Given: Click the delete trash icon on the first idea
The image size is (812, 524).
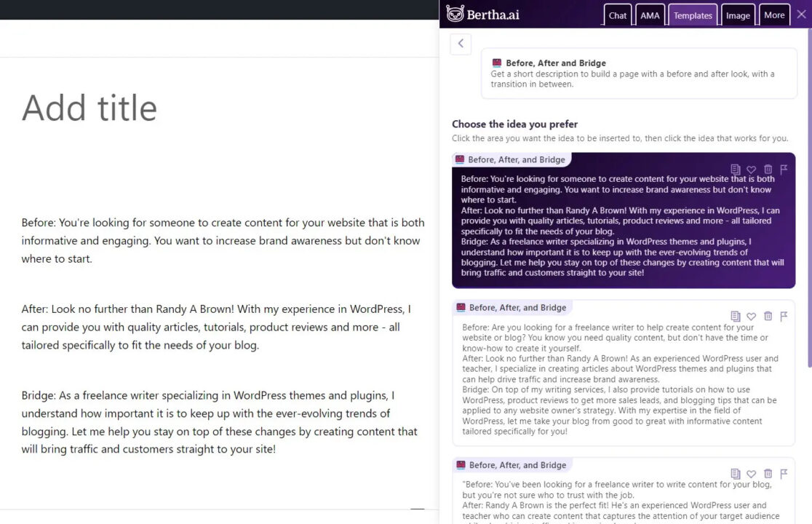Looking at the screenshot, I should click(x=768, y=170).
